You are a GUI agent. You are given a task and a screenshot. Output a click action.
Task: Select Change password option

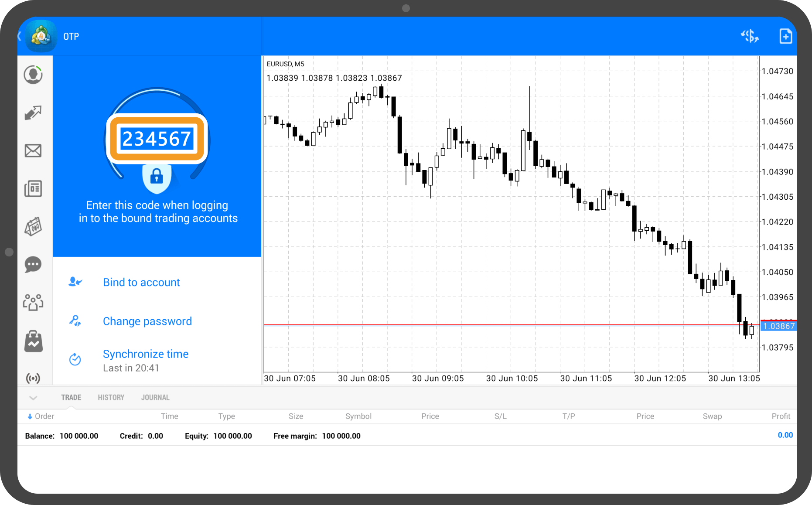tap(147, 321)
